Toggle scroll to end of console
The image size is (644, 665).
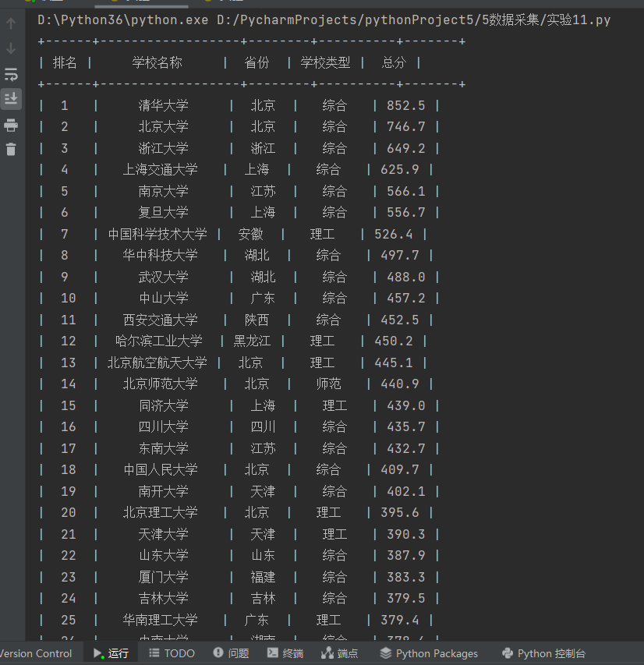pos(11,99)
